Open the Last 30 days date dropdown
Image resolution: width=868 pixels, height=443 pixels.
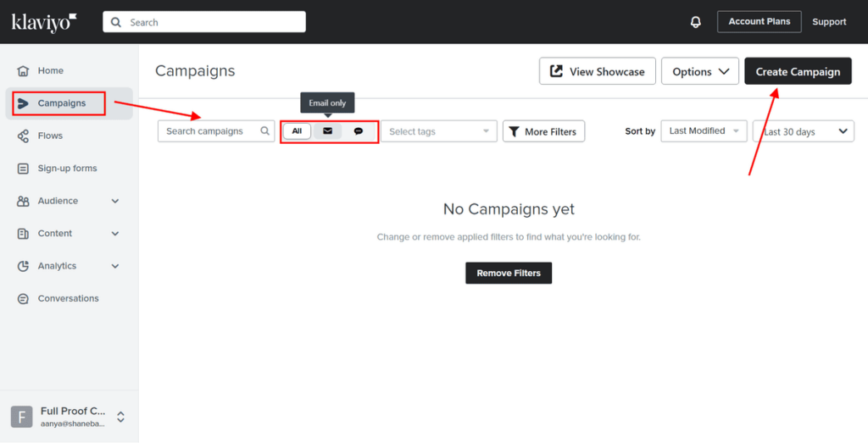(804, 131)
